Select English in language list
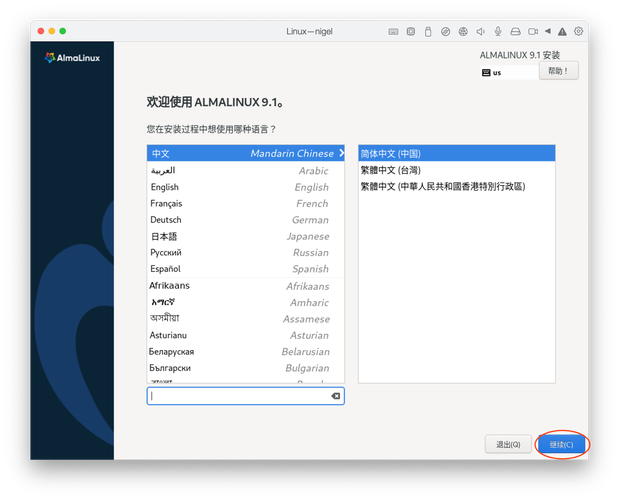 [x=246, y=187]
